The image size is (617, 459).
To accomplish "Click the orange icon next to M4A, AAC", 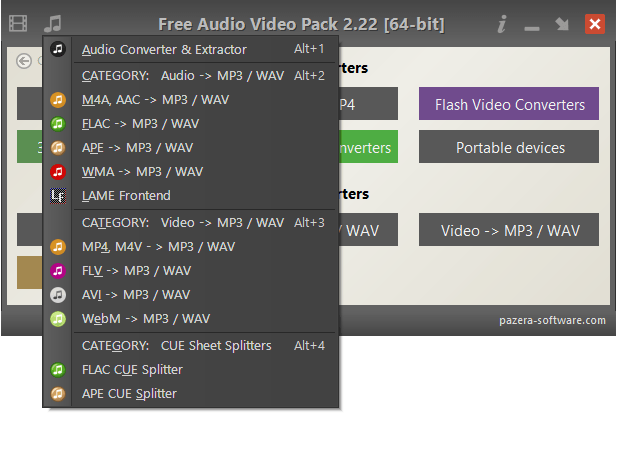I will (x=58, y=100).
